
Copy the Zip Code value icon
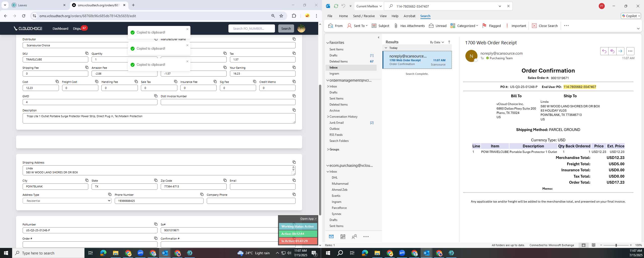pyautogui.click(x=225, y=180)
